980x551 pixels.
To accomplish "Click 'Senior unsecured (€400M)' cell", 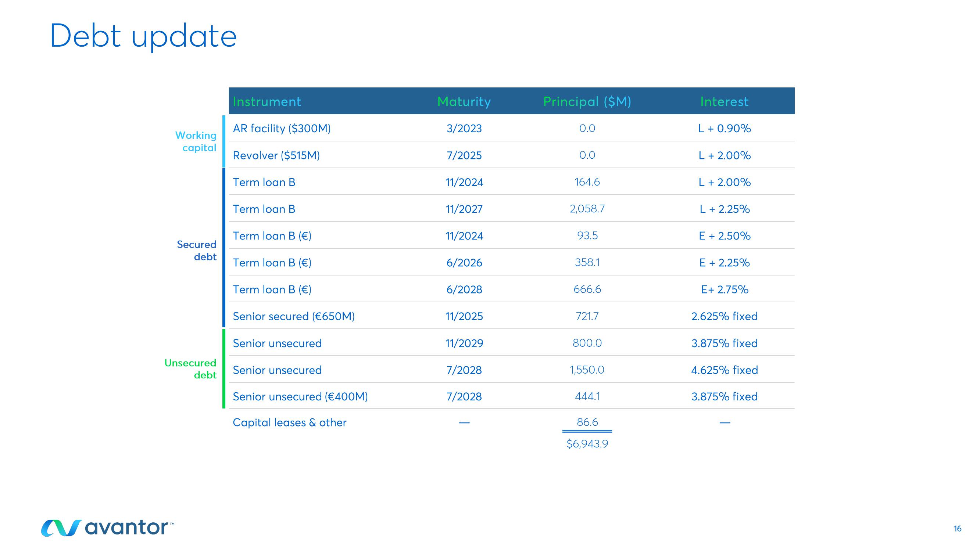I will click(300, 397).
